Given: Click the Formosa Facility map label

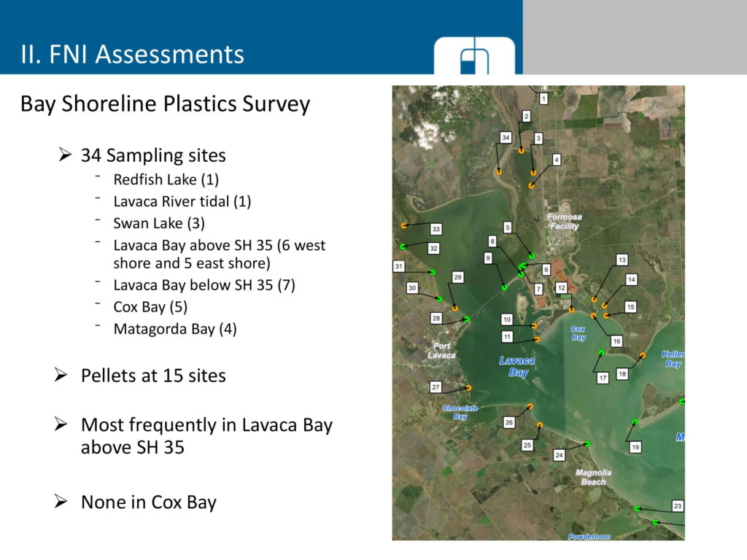Looking at the screenshot, I should click(564, 222).
